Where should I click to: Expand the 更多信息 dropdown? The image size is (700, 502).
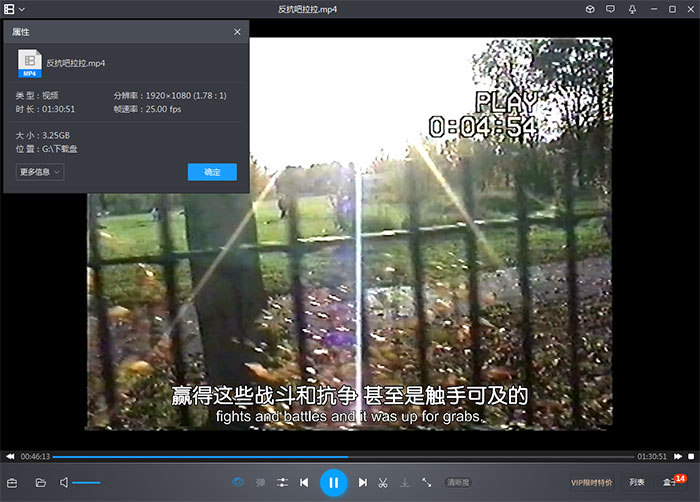[40, 172]
